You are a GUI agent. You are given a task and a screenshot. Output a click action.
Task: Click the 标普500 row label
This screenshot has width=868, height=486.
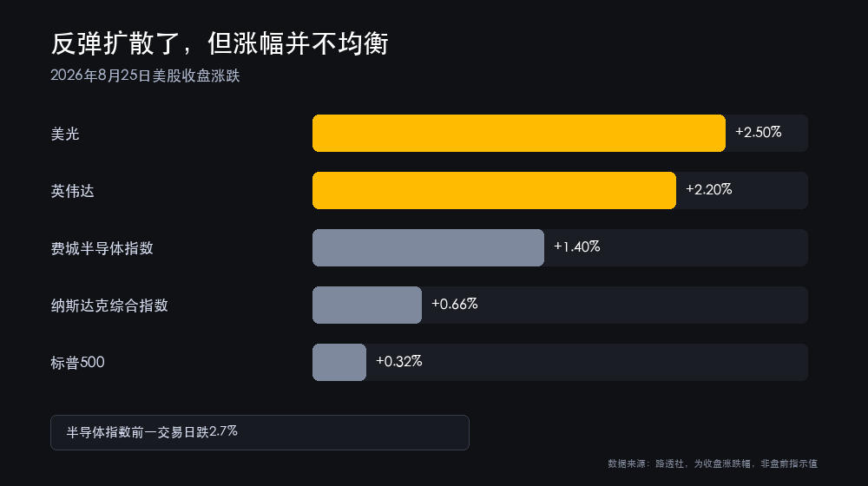click(77, 363)
